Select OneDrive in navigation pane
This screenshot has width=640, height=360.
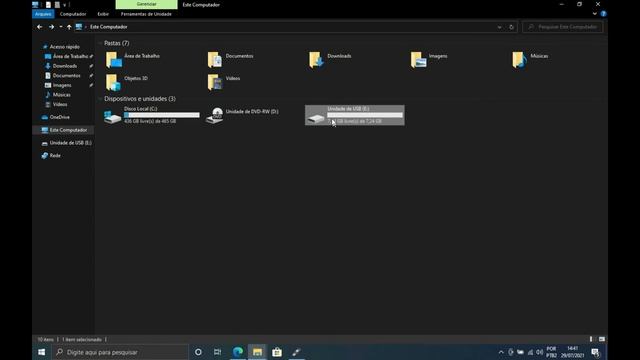click(59, 117)
